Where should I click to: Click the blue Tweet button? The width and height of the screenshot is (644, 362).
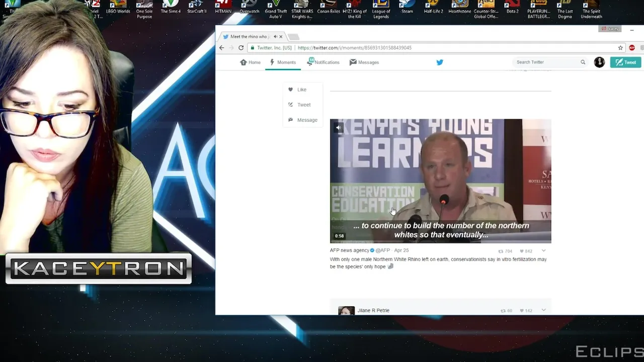pos(625,62)
